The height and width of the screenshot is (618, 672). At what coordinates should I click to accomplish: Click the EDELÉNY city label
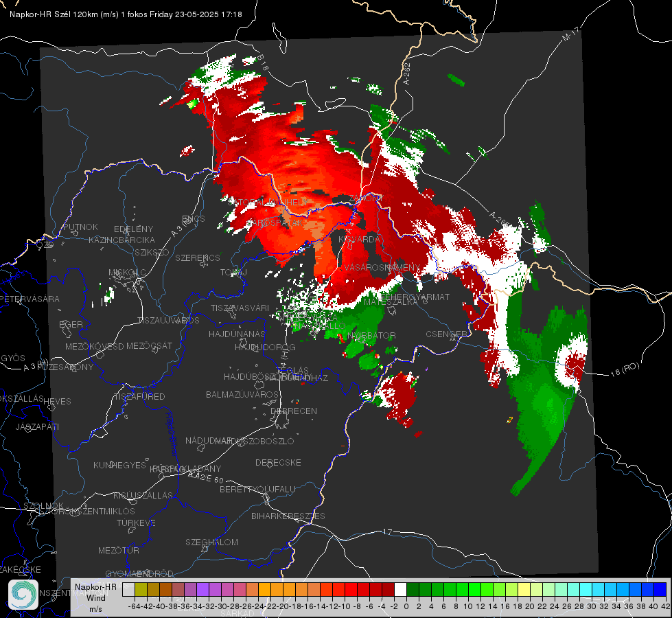[133, 229]
